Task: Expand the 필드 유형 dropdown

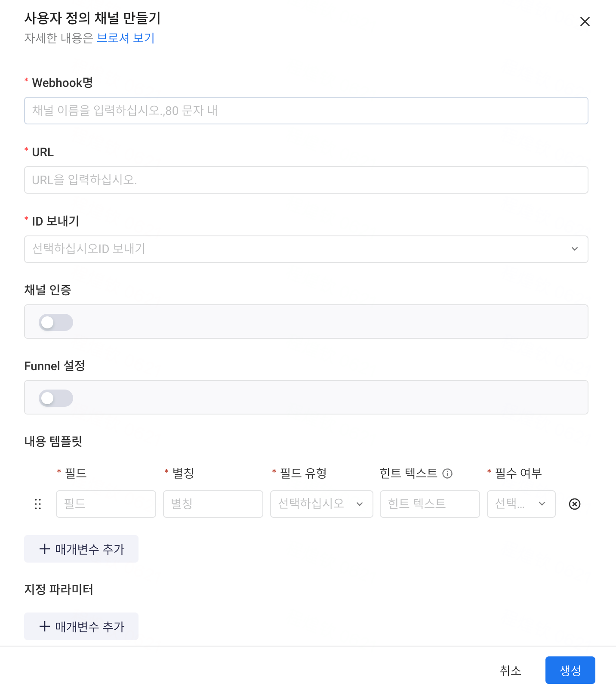Action: pos(322,504)
